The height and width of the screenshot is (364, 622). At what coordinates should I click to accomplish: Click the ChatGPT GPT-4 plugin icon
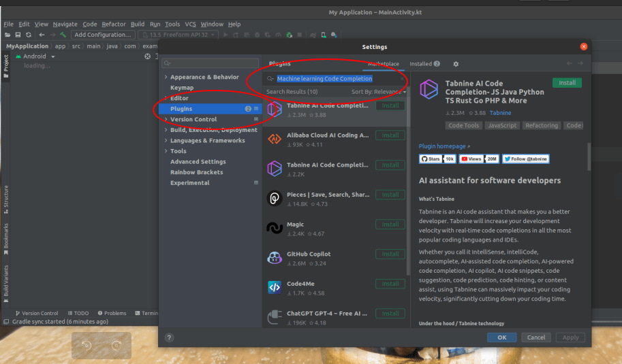click(274, 317)
